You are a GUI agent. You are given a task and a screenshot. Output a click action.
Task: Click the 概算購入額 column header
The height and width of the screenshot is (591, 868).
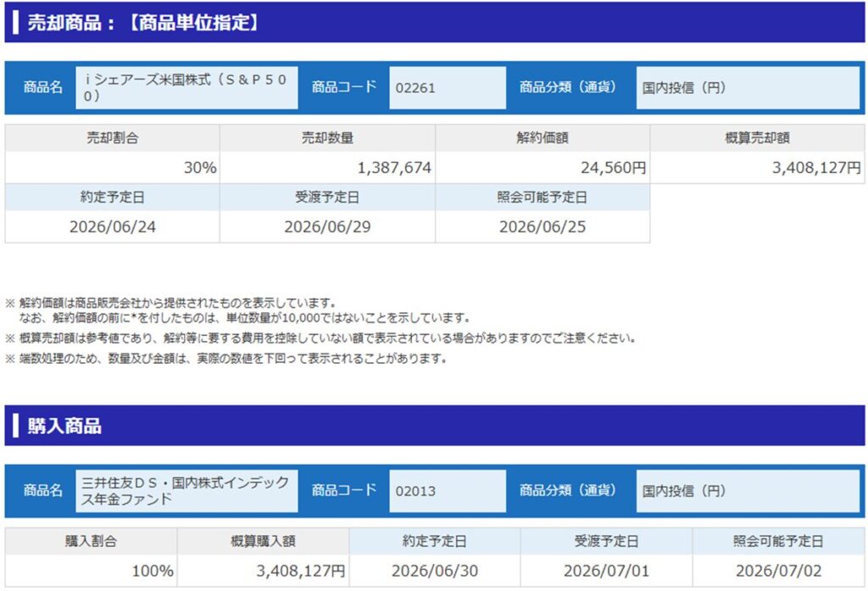(263, 541)
